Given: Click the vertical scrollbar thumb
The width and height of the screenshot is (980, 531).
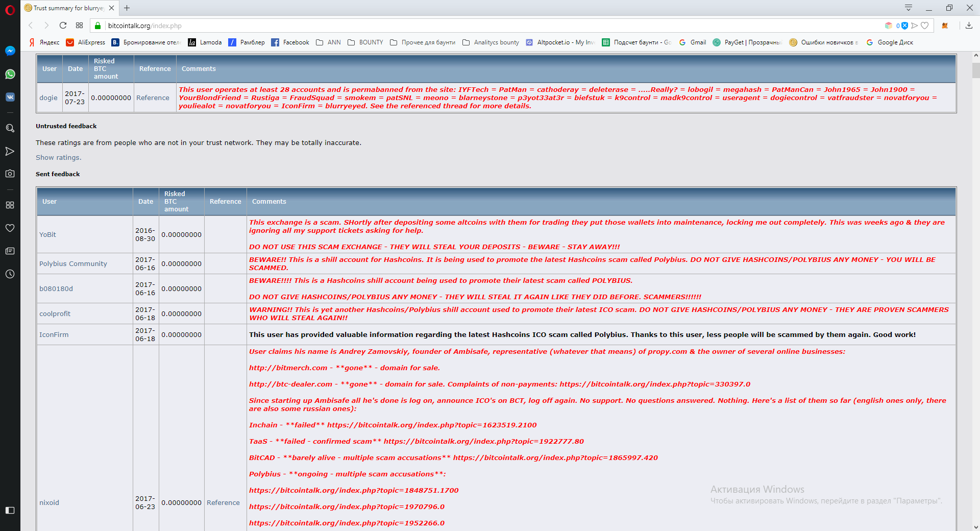Looking at the screenshot, I should pyautogui.click(x=976, y=70).
